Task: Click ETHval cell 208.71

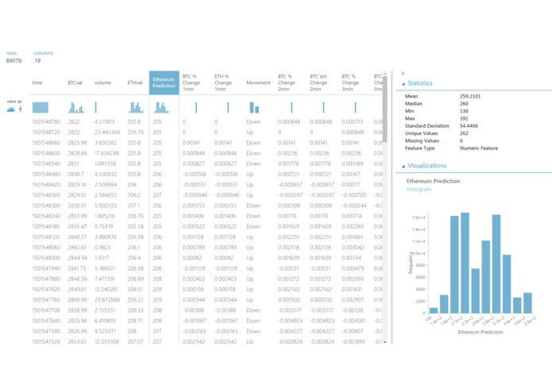Action: click(135, 321)
